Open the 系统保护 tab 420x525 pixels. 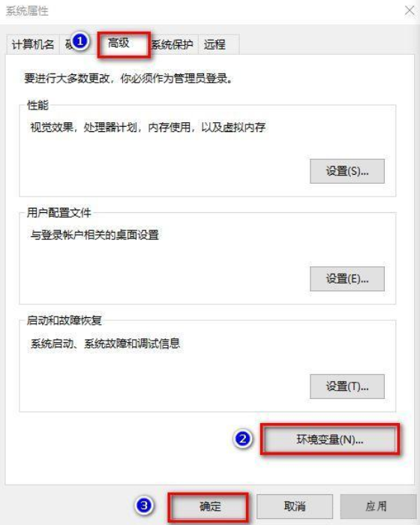point(172,44)
